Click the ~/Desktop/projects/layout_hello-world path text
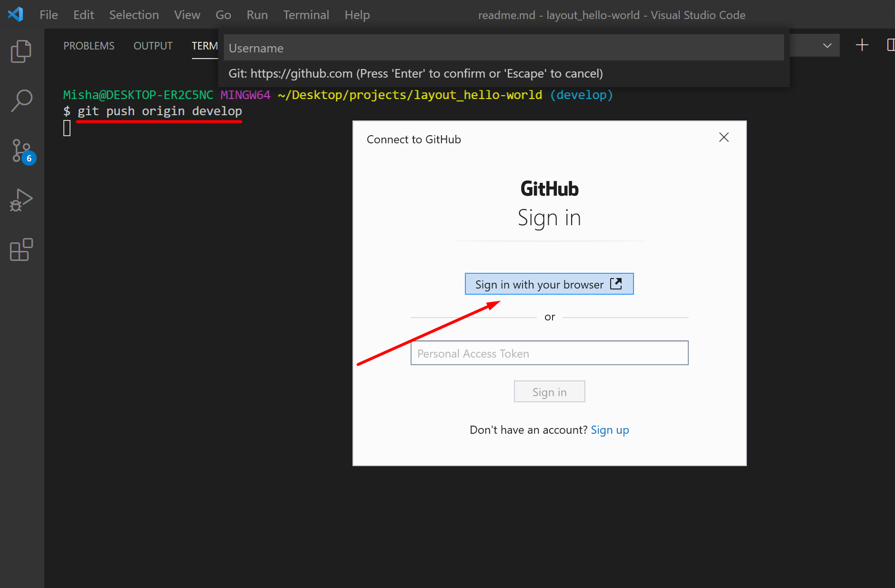Screen dimensions: 895x588 pyautogui.click(x=410, y=95)
